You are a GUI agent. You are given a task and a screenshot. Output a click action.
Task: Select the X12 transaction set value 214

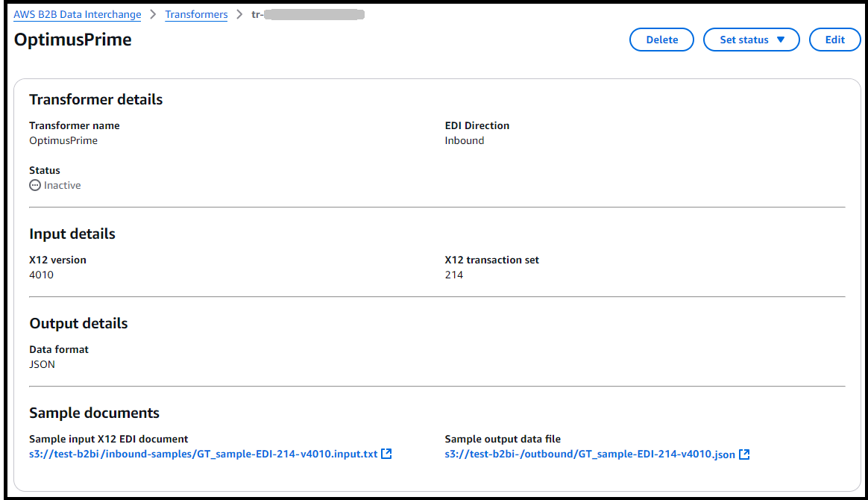click(454, 275)
